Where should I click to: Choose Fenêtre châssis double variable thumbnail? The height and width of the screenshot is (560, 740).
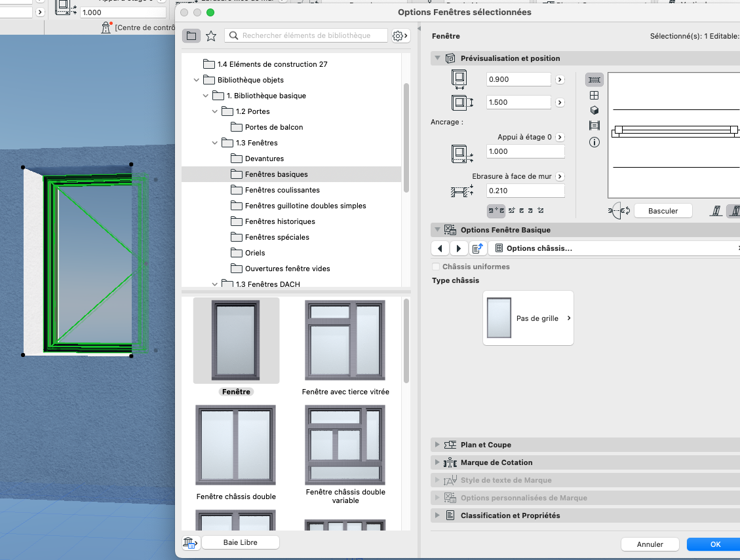pos(345,445)
